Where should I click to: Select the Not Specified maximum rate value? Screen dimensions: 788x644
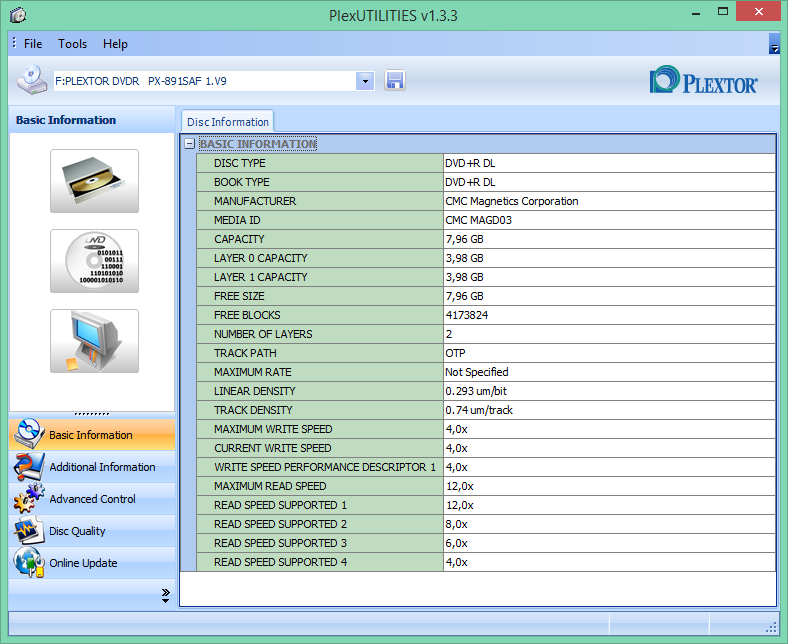(x=476, y=372)
